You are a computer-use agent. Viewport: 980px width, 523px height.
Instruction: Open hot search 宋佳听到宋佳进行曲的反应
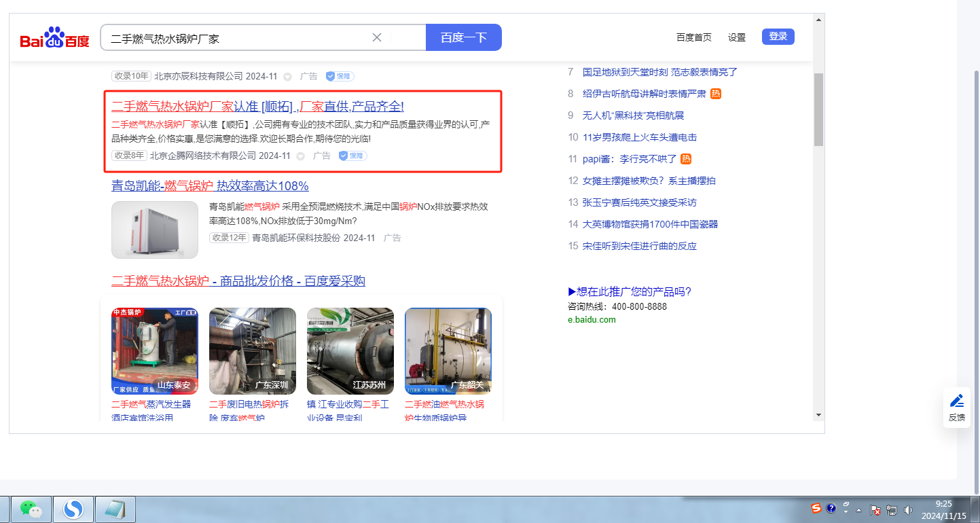coord(640,246)
